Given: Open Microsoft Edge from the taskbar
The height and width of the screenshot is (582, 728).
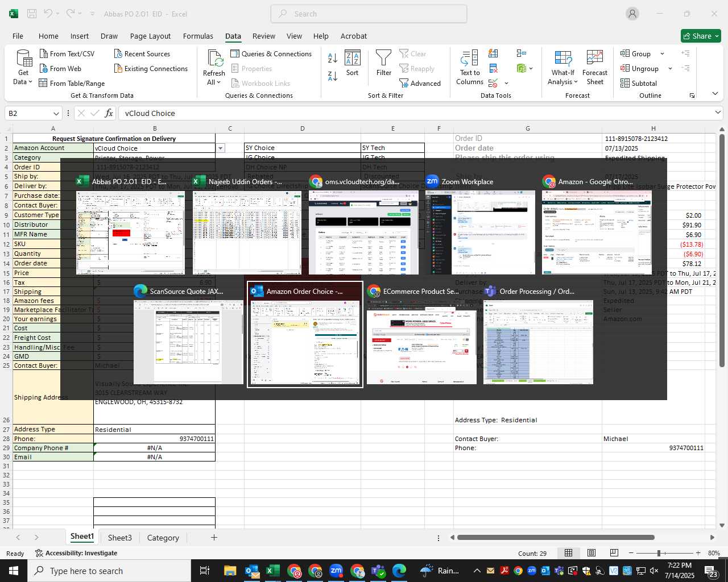Looking at the screenshot, I should [399, 571].
